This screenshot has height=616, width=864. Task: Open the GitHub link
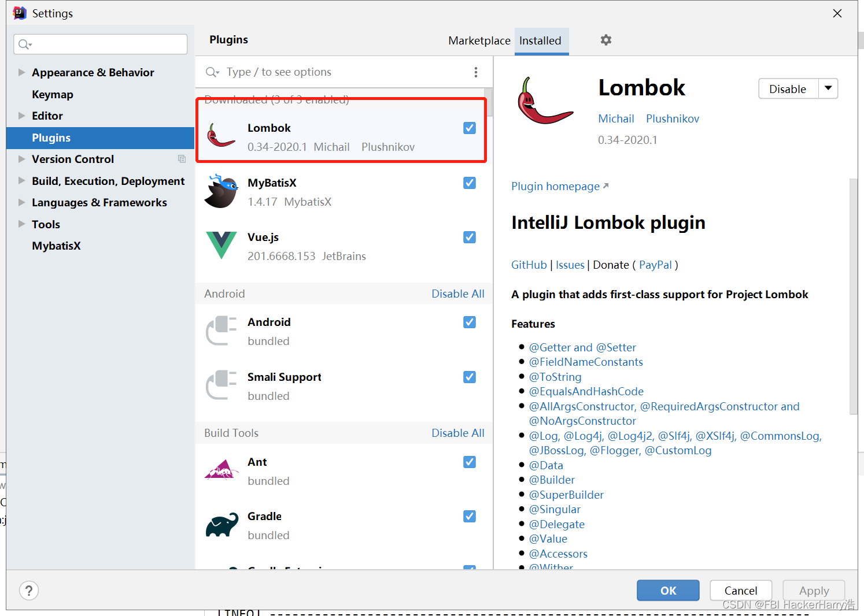coord(529,265)
